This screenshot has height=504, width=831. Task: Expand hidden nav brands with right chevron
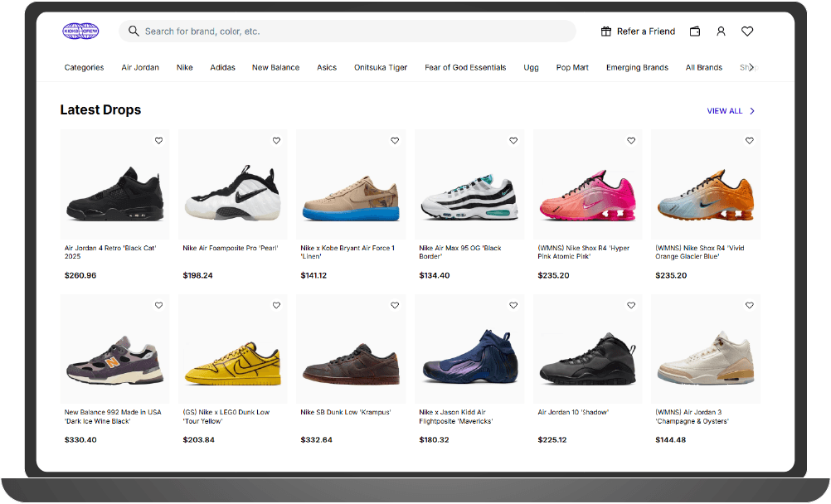[x=752, y=67]
